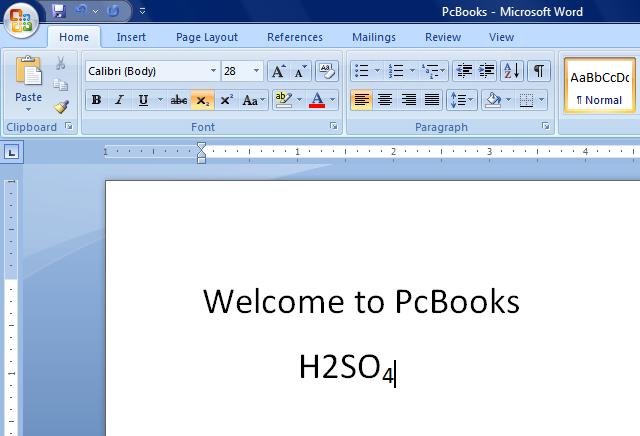Save the document via Quick Access toolbar
640x436 pixels.
pyautogui.click(x=59, y=11)
